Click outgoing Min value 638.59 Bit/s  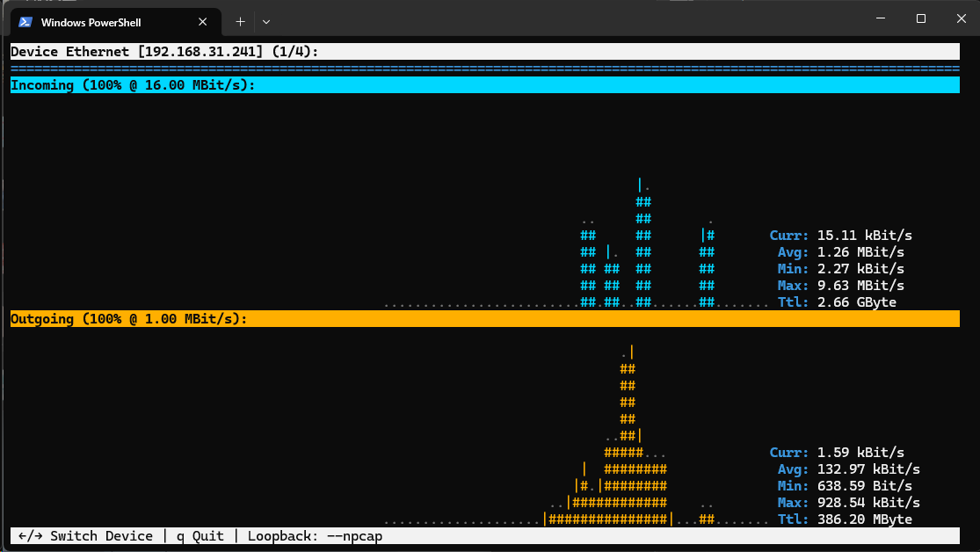click(864, 486)
